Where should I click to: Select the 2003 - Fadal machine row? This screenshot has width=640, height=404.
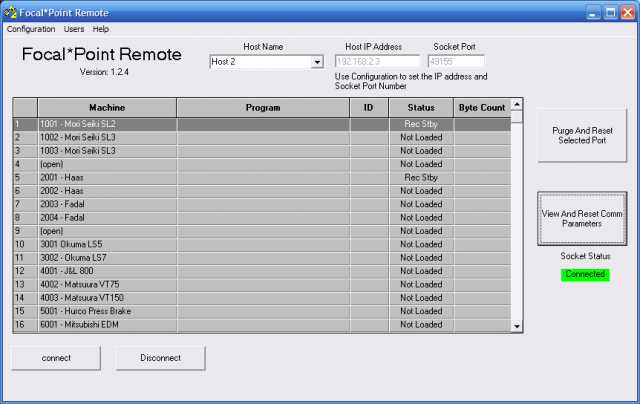(x=262, y=204)
